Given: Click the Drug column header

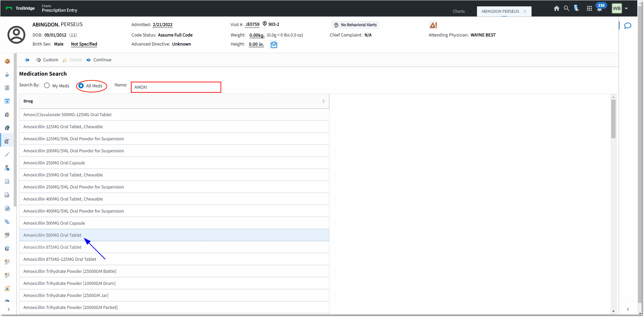Looking at the screenshot, I should pos(174,101).
